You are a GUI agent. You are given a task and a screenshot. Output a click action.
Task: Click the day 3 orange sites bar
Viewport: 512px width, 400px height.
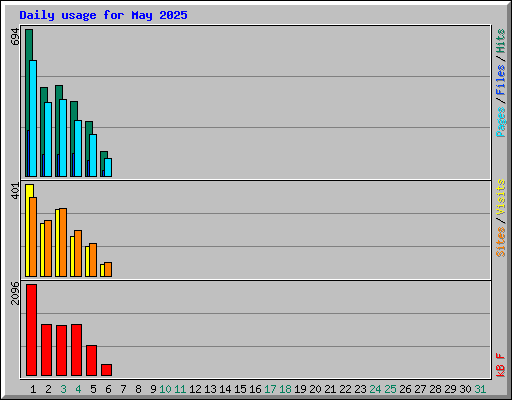click(63, 242)
